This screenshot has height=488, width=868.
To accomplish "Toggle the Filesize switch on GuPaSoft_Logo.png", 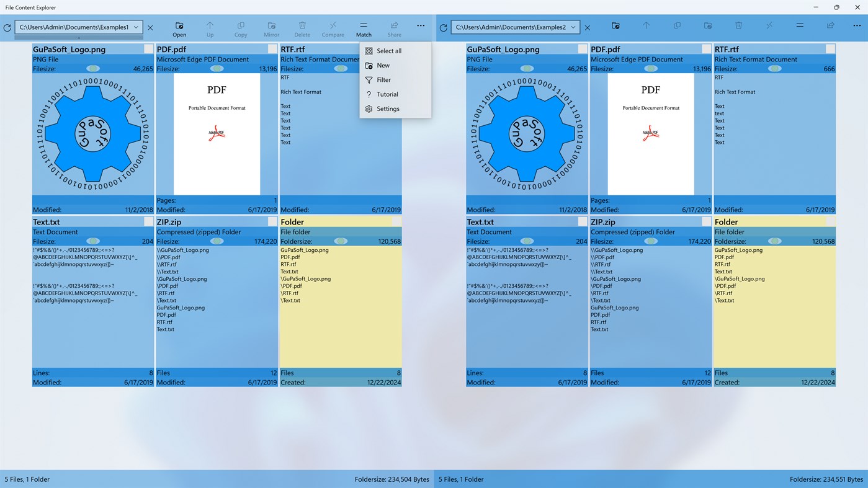I will point(92,68).
